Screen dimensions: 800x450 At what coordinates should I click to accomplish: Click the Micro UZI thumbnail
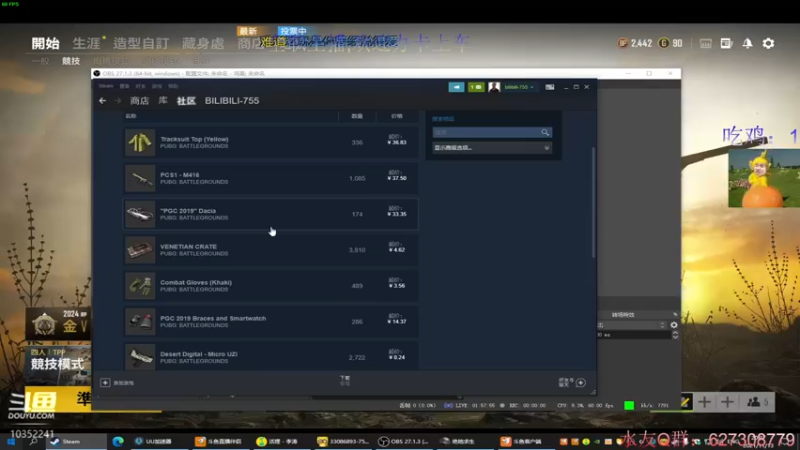[140, 357]
